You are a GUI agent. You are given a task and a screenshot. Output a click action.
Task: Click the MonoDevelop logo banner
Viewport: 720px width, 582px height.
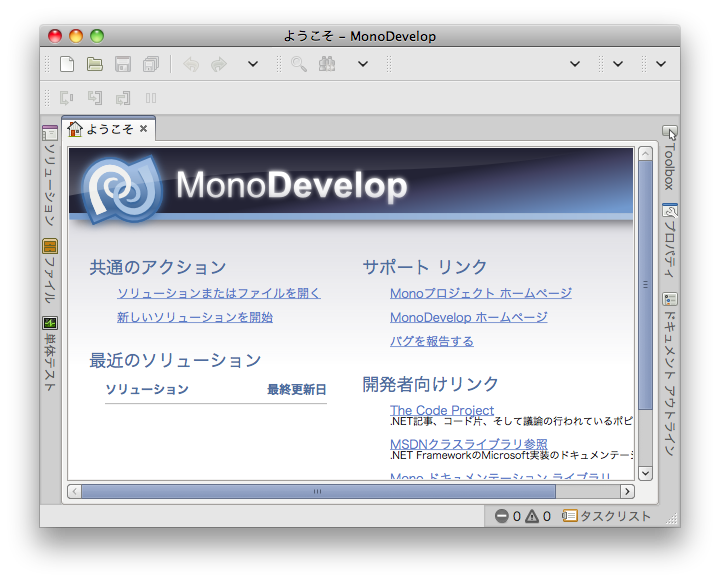point(351,186)
